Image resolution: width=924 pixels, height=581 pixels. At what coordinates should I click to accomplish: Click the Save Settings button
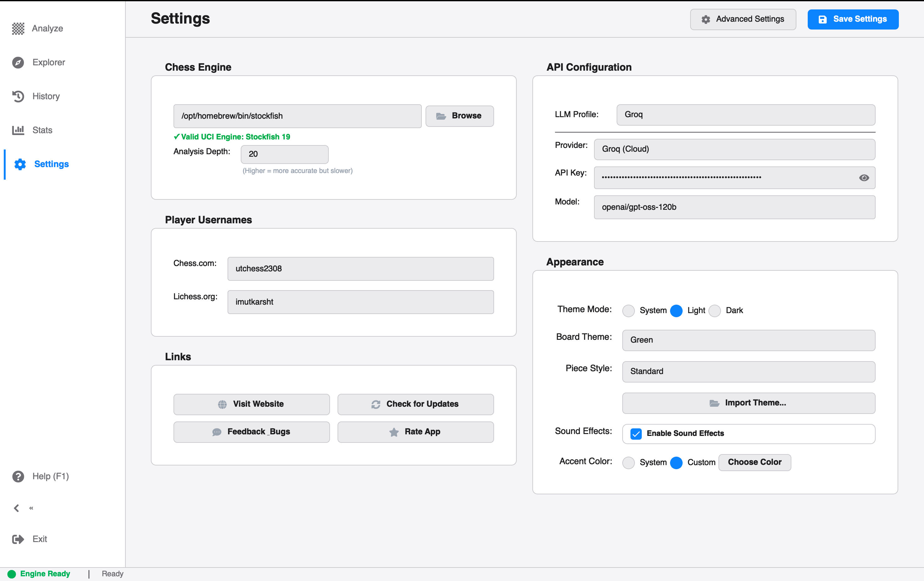pos(853,19)
